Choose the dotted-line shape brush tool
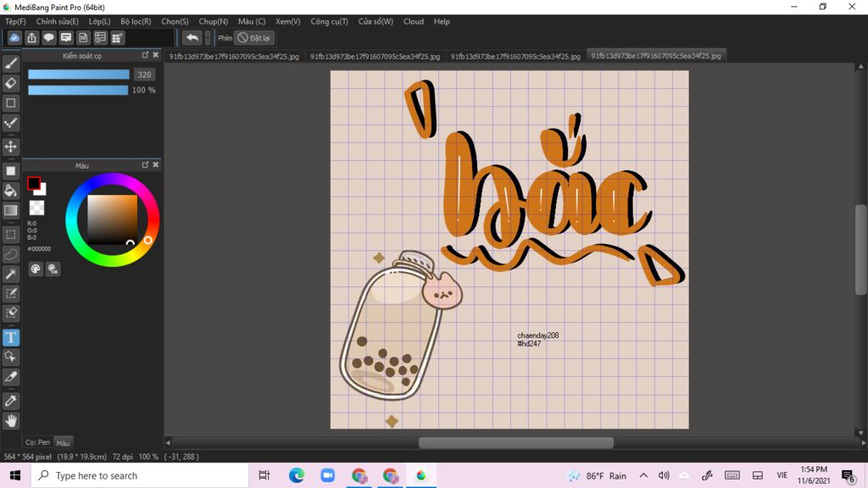This screenshot has height=488, width=868. pos(10,123)
